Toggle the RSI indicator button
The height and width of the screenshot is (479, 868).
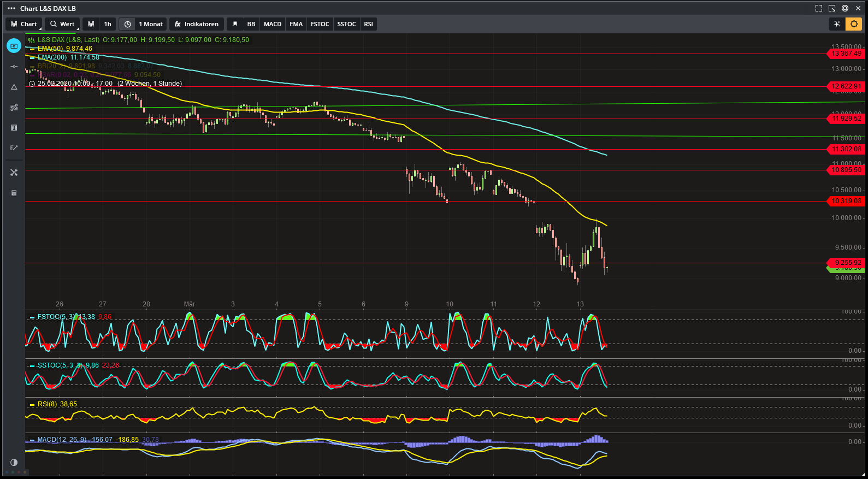pos(369,24)
